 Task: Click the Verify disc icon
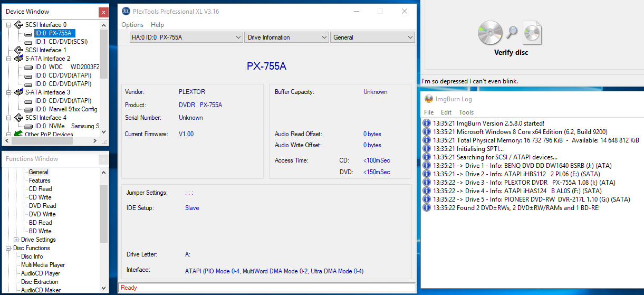pos(510,33)
